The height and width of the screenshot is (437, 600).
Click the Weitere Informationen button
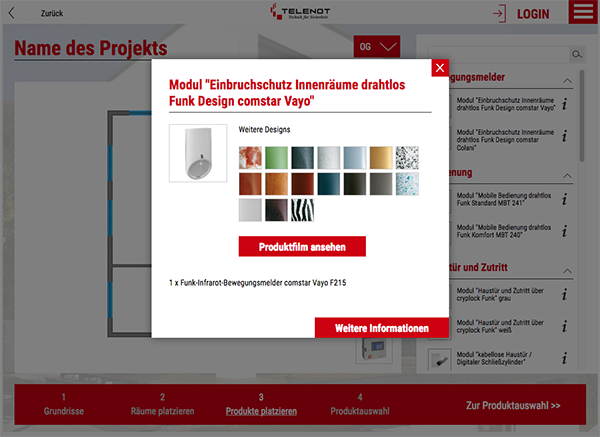[382, 328]
